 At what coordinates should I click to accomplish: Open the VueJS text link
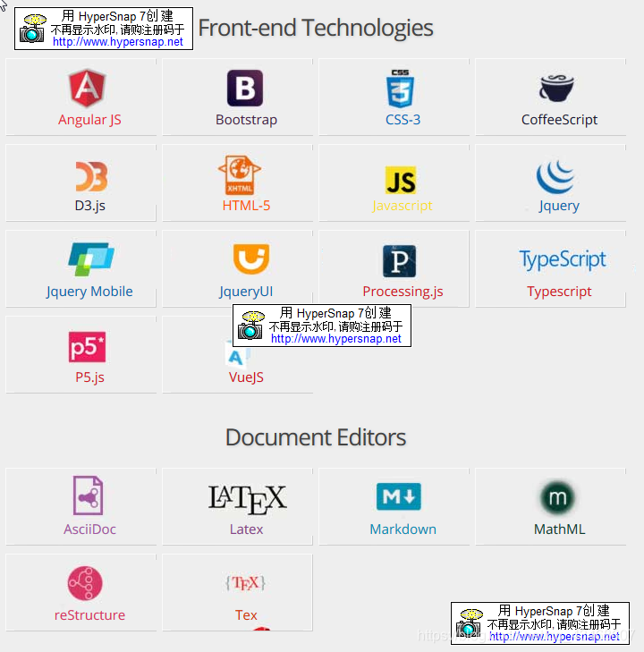(246, 377)
